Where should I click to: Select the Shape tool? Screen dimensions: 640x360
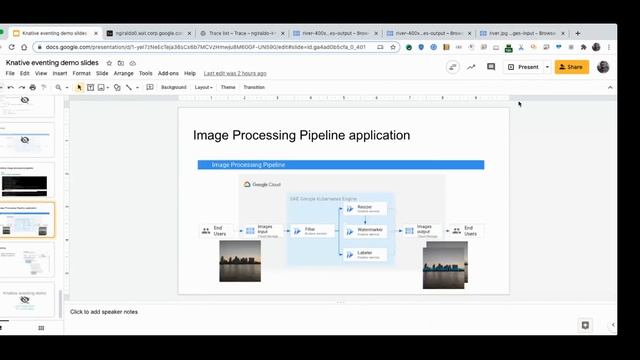117,87
